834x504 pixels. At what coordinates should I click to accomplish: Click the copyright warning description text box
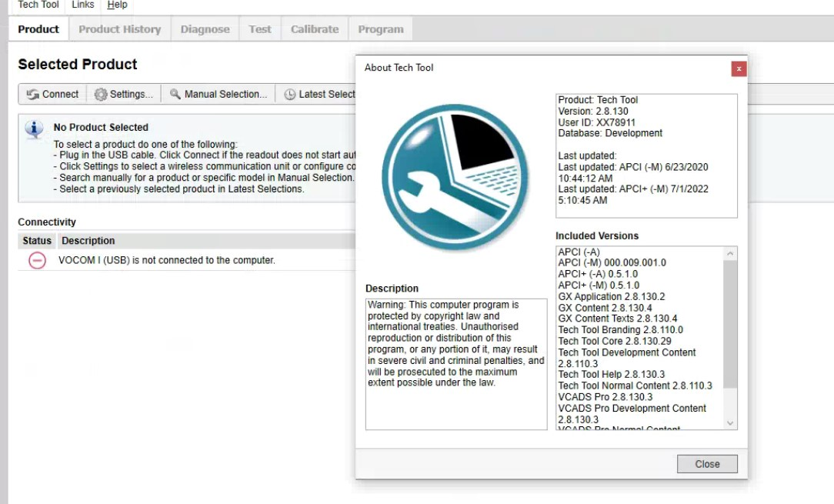tap(456, 364)
